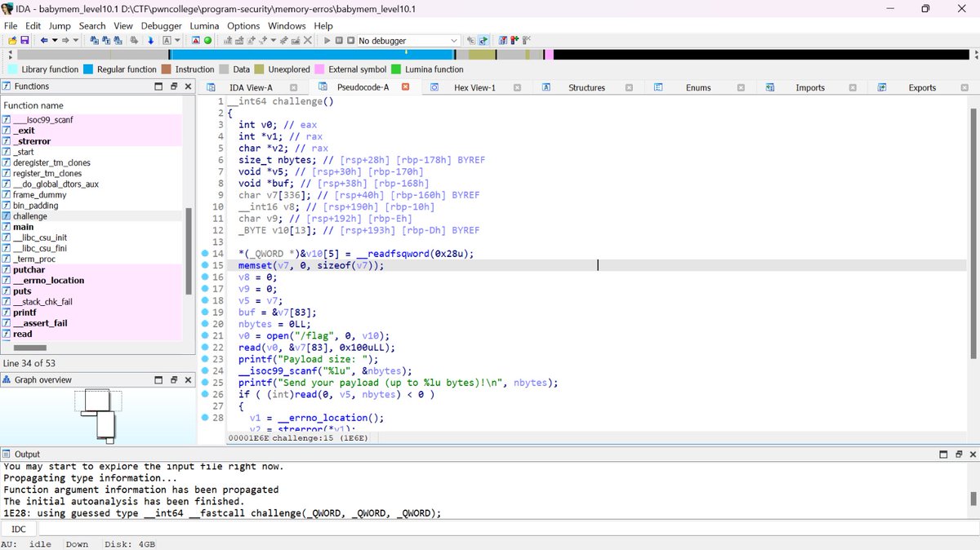980x550 pixels.
Task: Toggle breakpoint dot on line 19
Action: click(x=206, y=312)
